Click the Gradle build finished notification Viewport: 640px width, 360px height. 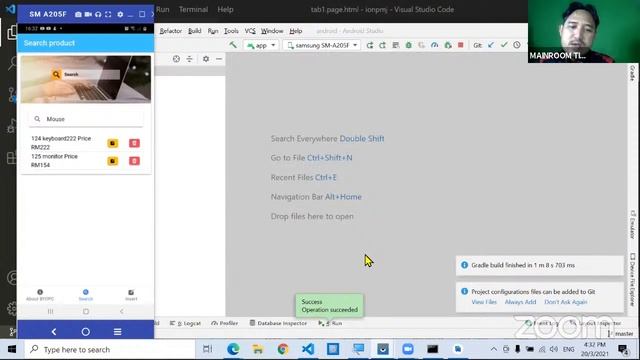(x=540, y=265)
